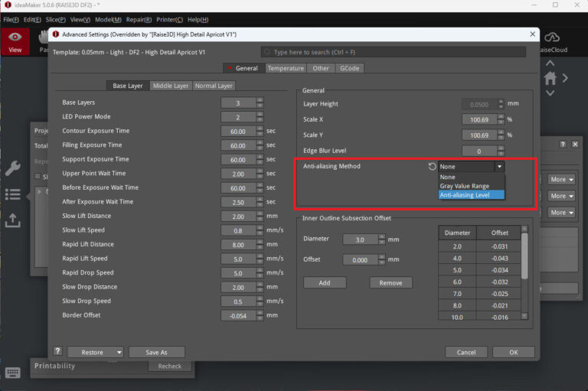The width and height of the screenshot is (588, 391).
Task: Open the Repair menu
Action: (139, 19)
